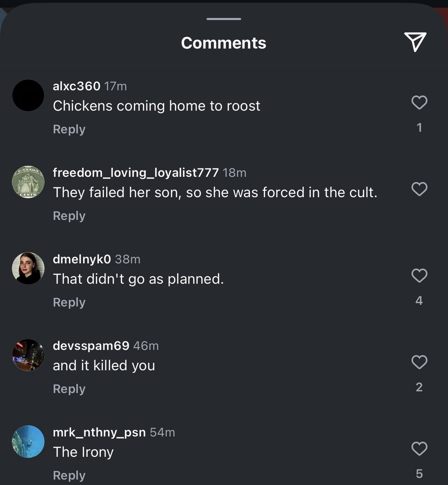Screen dimensions: 448x485
Task: Open the alxc360 username link
Action: 76,86
